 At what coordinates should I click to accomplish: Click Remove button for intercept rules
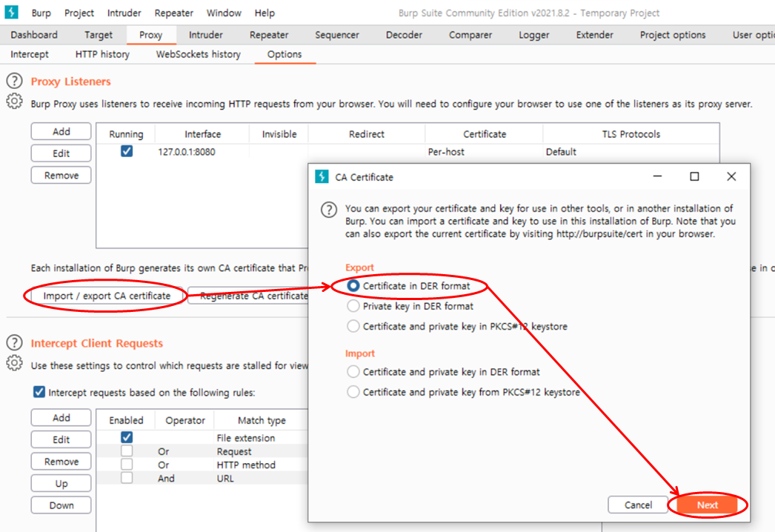pyautogui.click(x=61, y=462)
